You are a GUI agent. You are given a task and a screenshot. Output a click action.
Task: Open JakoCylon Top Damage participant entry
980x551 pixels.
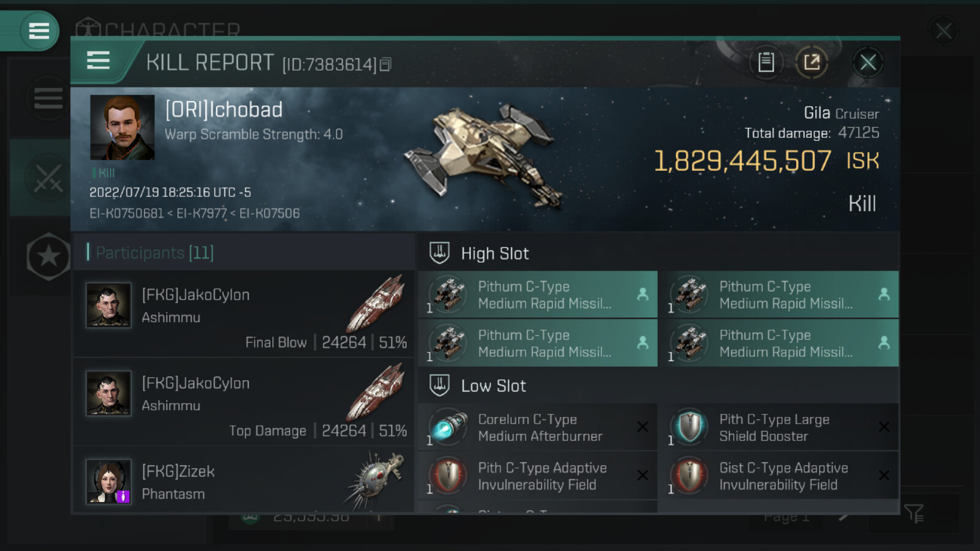(x=244, y=402)
